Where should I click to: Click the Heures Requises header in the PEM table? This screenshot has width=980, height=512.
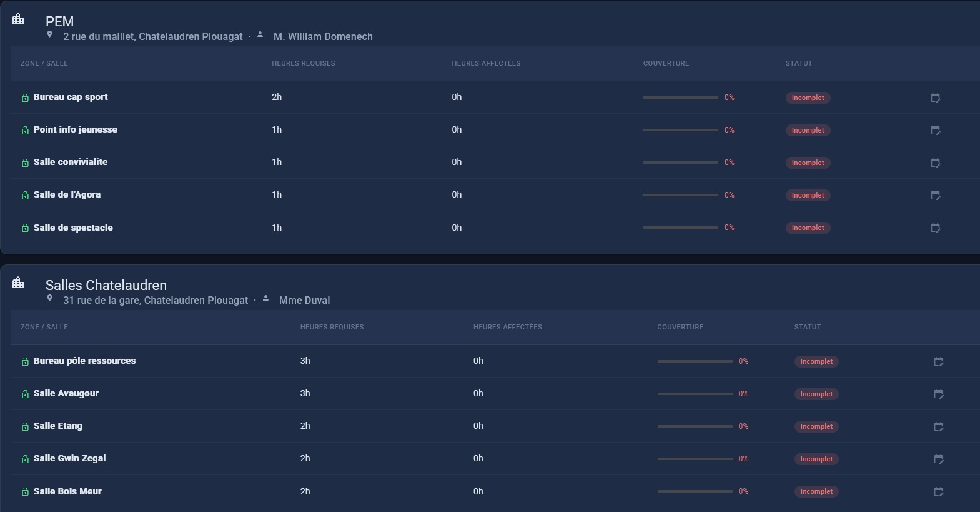pos(304,63)
